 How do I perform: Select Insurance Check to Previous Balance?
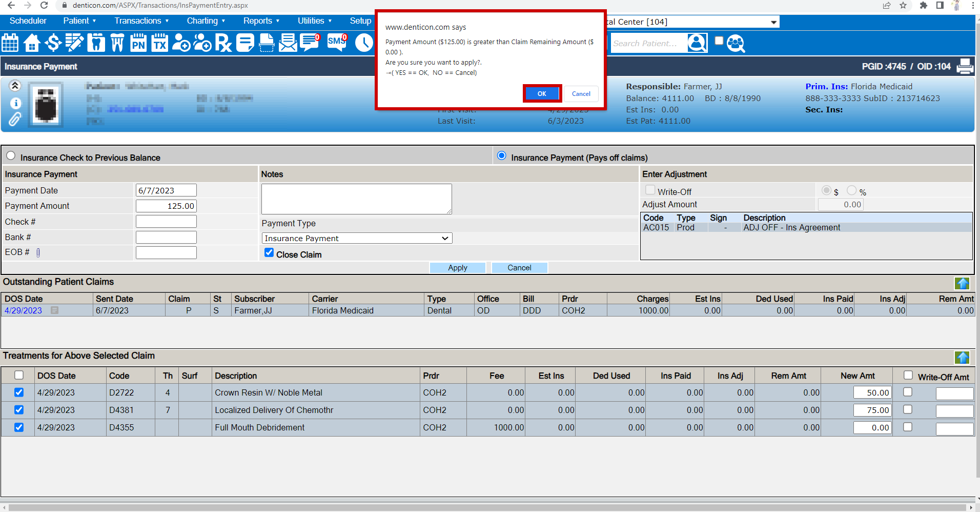11,156
